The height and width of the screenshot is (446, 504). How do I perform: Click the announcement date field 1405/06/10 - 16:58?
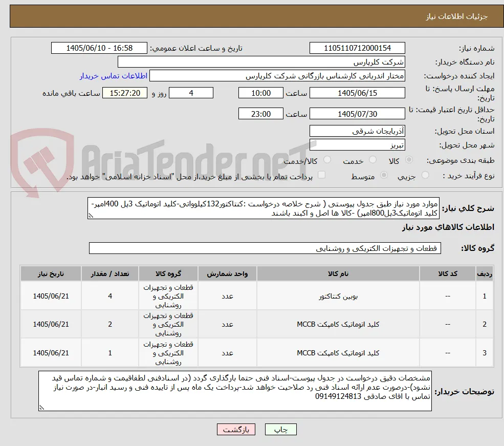[99, 48]
